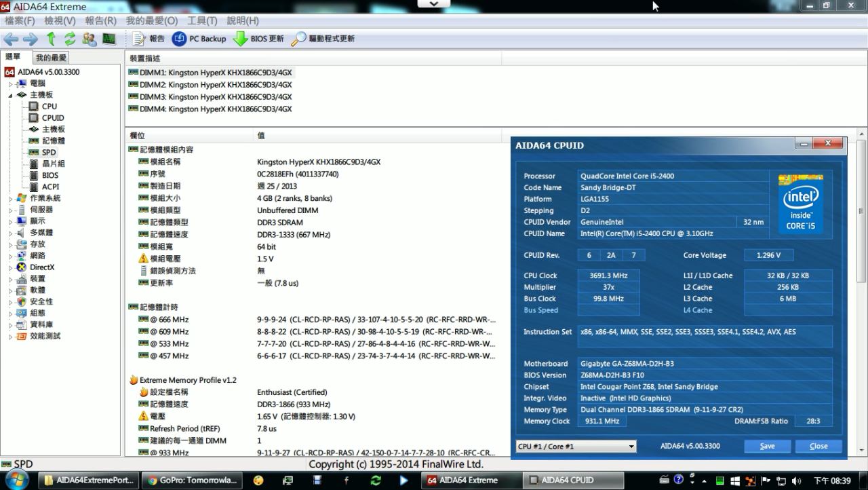Click the Close button in CPUID
The height and width of the screenshot is (490, 868).
click(818, 447)
